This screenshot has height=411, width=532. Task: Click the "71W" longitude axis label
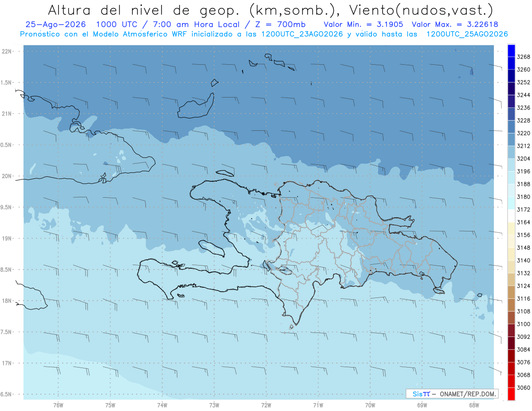(318, 405)
